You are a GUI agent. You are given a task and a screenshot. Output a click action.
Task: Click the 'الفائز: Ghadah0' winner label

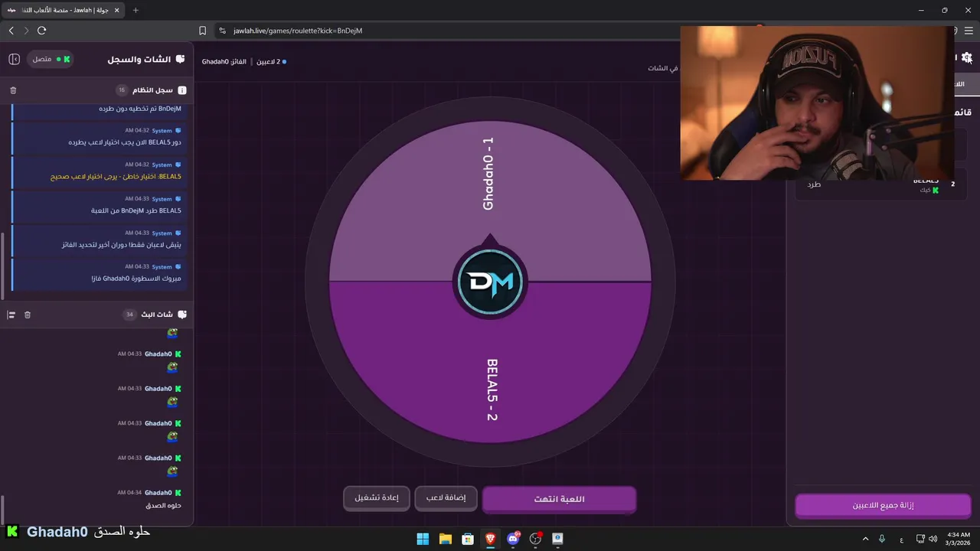[224, 61]
